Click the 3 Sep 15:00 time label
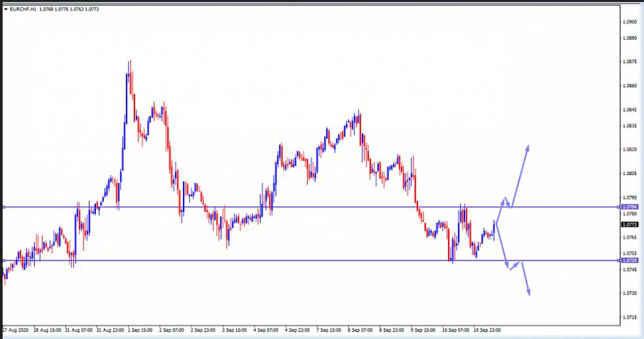 [234, 330]
